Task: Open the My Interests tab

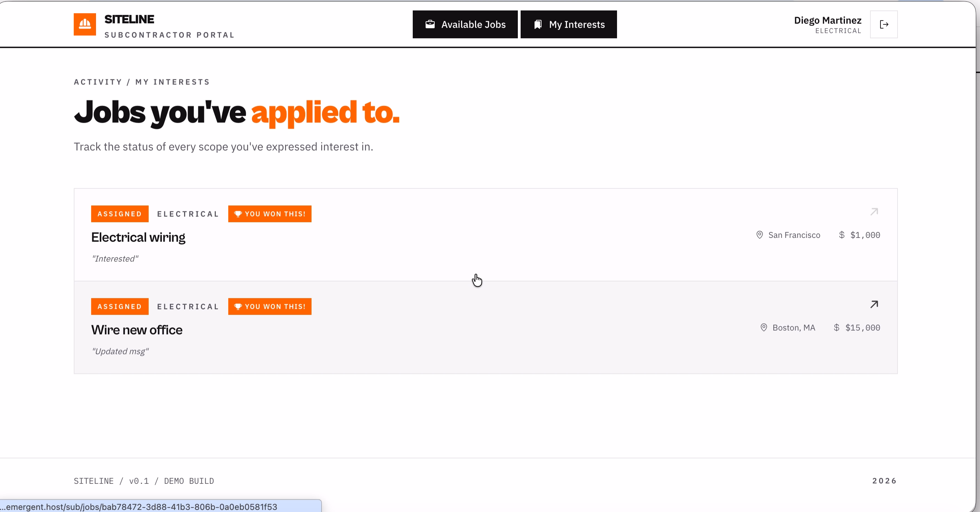Action: tap(568, 24)
